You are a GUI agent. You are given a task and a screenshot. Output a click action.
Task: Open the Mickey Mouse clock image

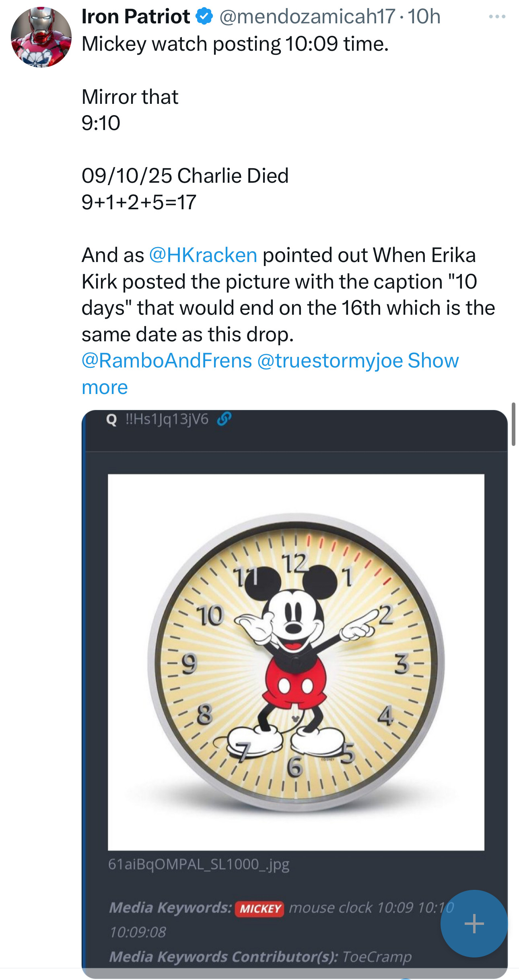click(296, 662)
